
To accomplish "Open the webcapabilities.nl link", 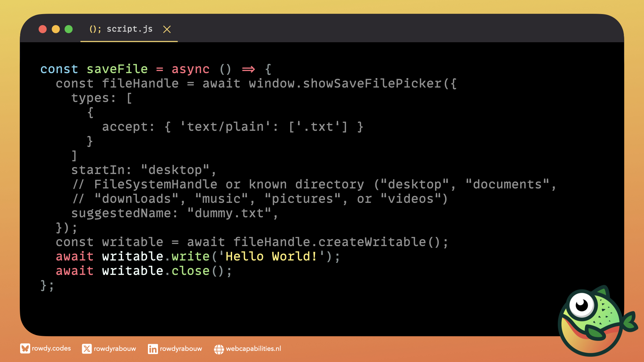I will 253,349.
